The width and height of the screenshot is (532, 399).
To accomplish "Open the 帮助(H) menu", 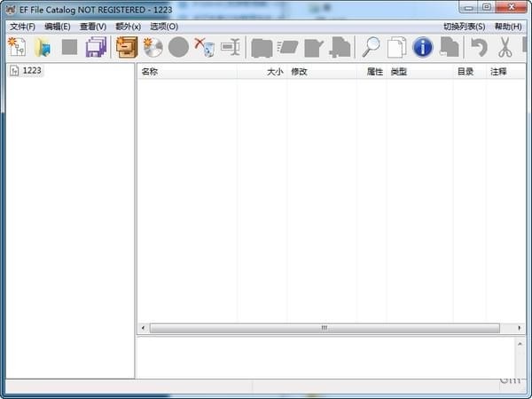I will pyautogui.click(x=507, y=27).
